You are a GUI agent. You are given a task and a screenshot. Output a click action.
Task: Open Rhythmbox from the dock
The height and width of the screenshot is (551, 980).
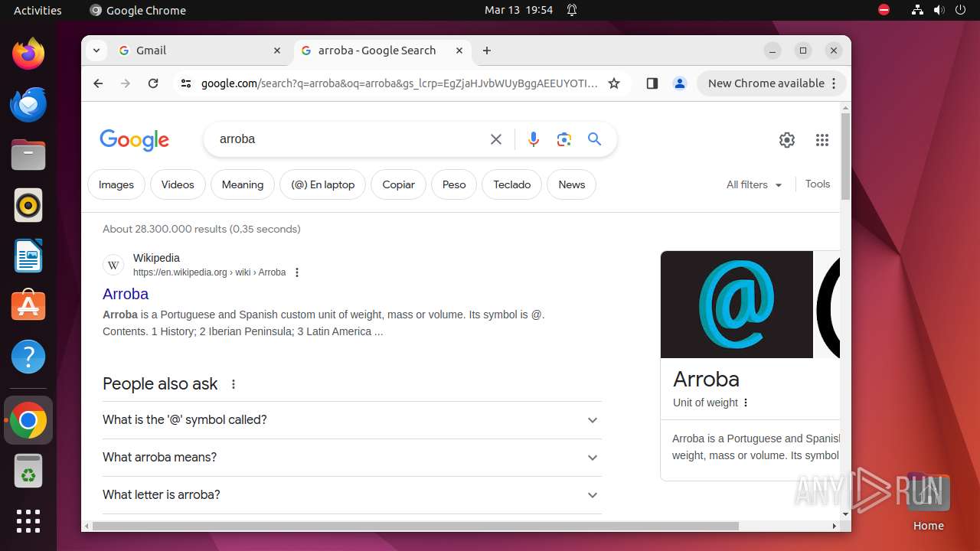pyautogui.click(x=28, y=205)
